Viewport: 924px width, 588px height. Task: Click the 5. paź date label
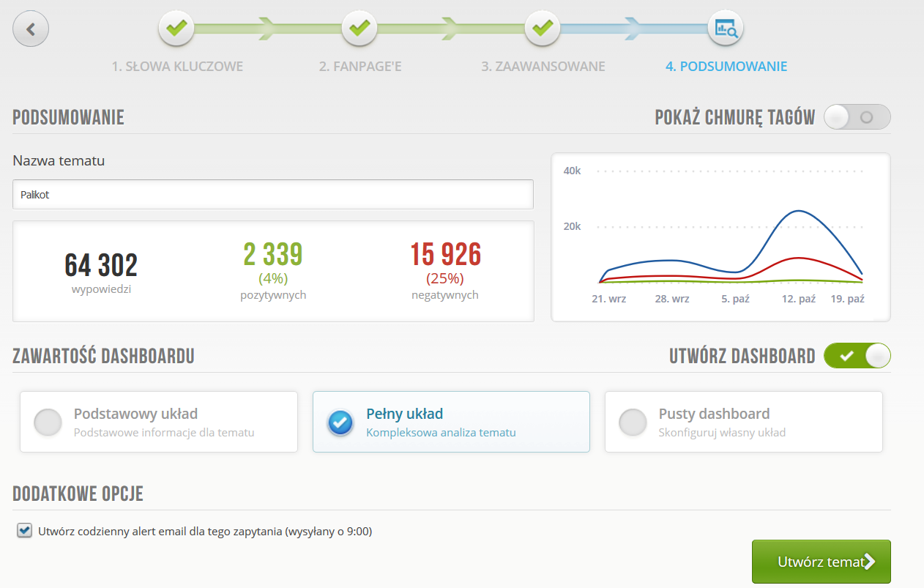(x=735, y=299)
